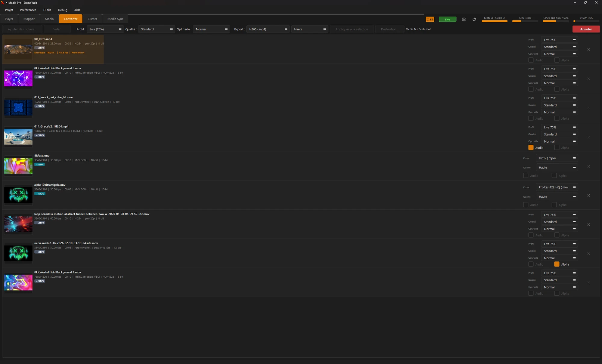Disable Alpha checkbox for neon-mask-1-4k file
The height and width of the screenshot is (364, 602).
[557, 264]
